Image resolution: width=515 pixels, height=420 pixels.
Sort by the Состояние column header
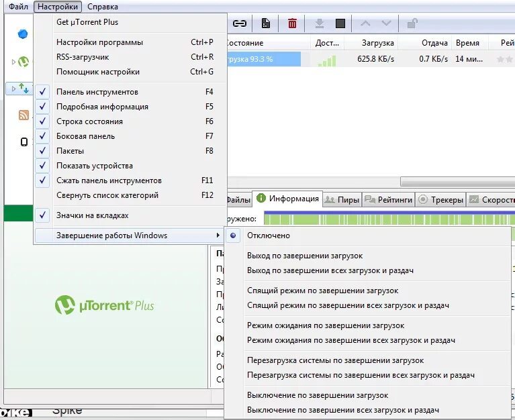269,43
